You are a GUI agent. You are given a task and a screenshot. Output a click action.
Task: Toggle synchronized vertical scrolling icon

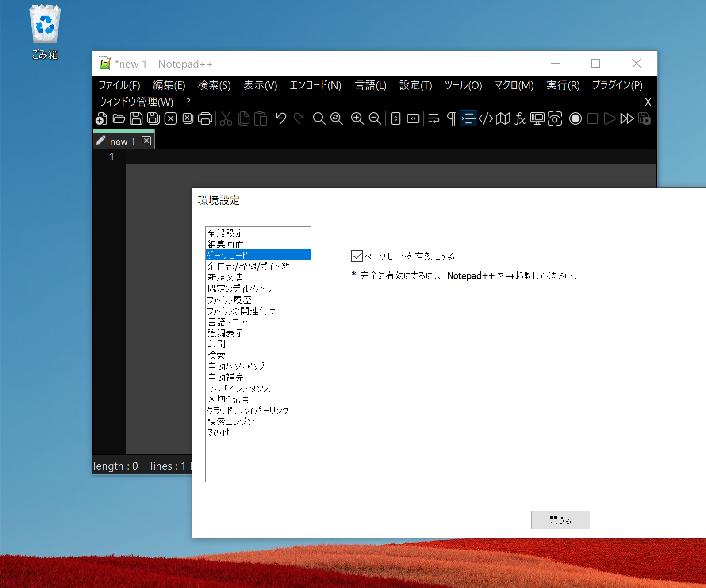tap(396, 118)
